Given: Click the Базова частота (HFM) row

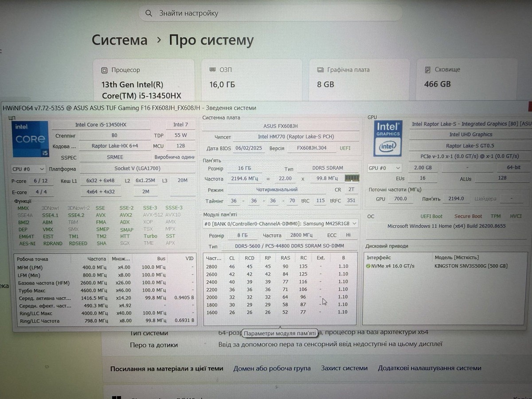Looking at the screenshot, I should (106, 283).
